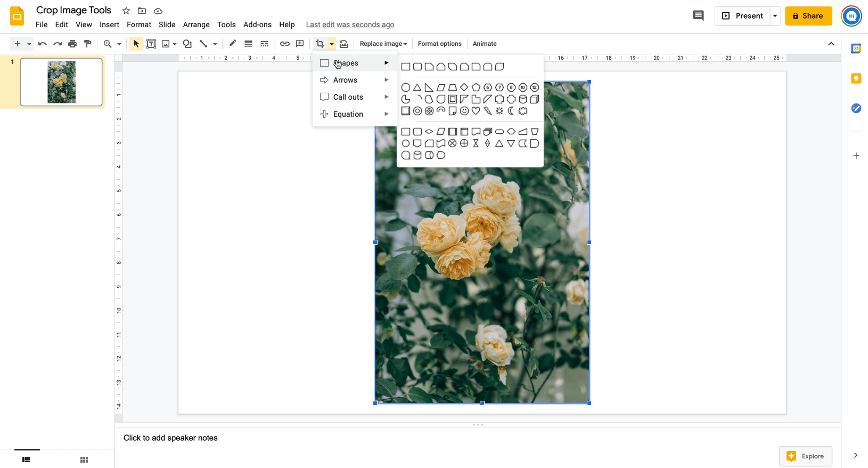Open the Explore button
Viewport: 868px width, 468px height.
click(805, 456)
